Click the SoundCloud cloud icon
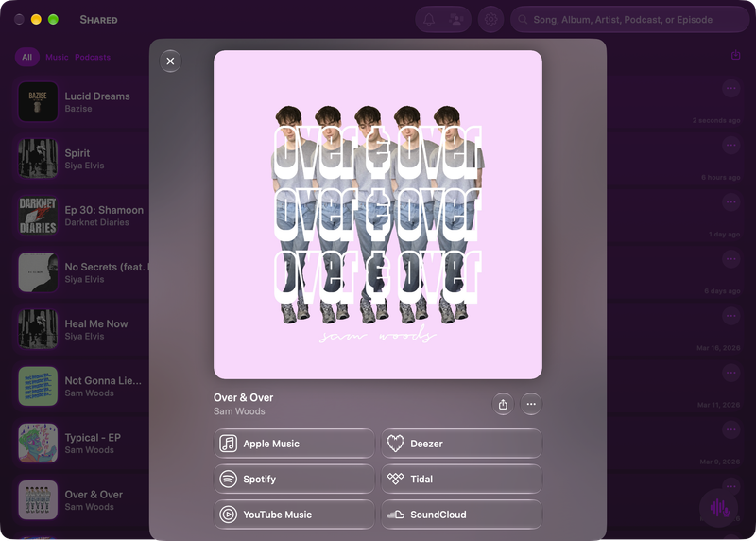The width and height of the screenshot is (756, 541). click(x=395, y=515)
